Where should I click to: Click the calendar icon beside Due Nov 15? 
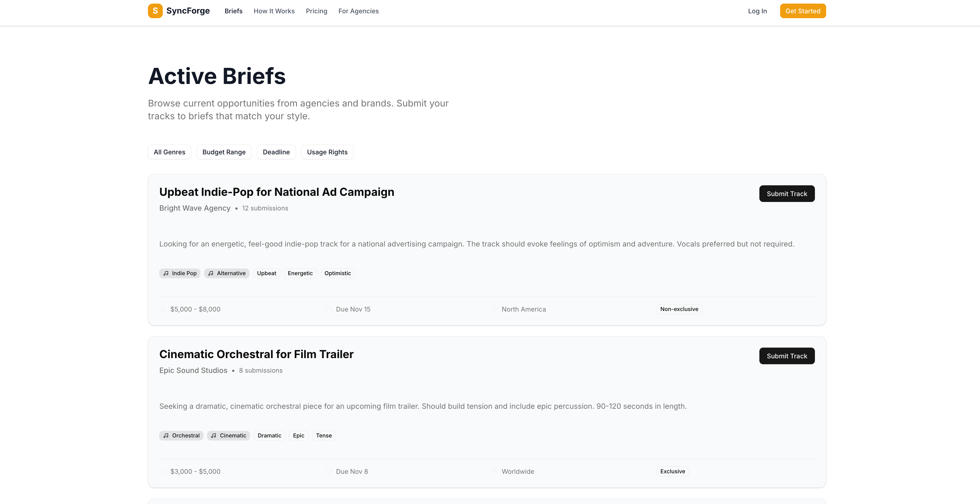328,309
